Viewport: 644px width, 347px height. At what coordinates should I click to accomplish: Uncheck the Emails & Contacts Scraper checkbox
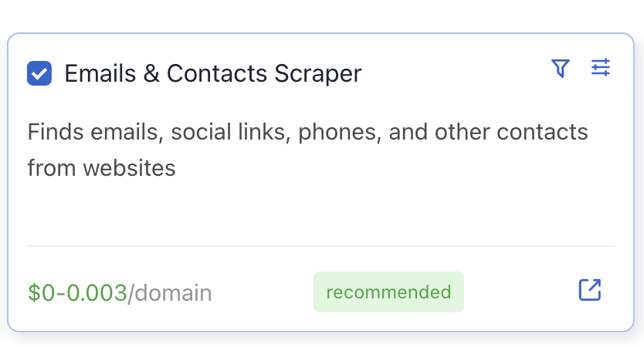click(39, 73)
